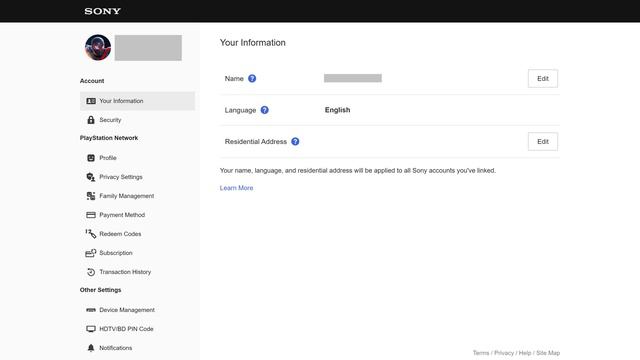The width and height of the screenshot is (640, 360).
Task: Click the Privacy Settings icon
Action: [x=91, y=177]
